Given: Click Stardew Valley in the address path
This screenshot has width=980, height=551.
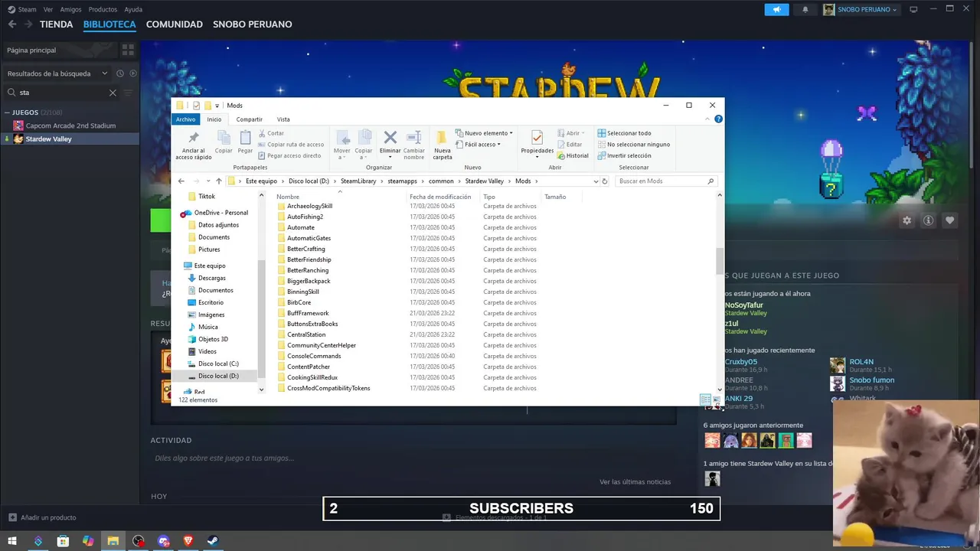Looking at the screenshot, I should click(x=484, y=181).
